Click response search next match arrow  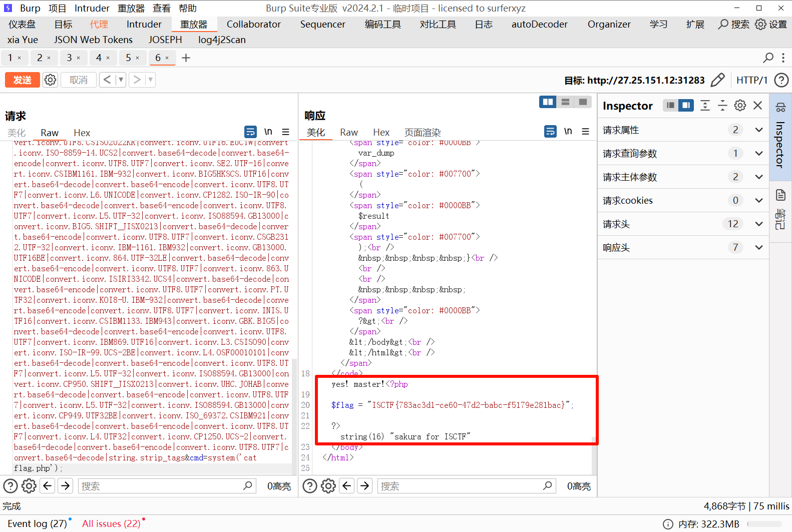point(365,485)
